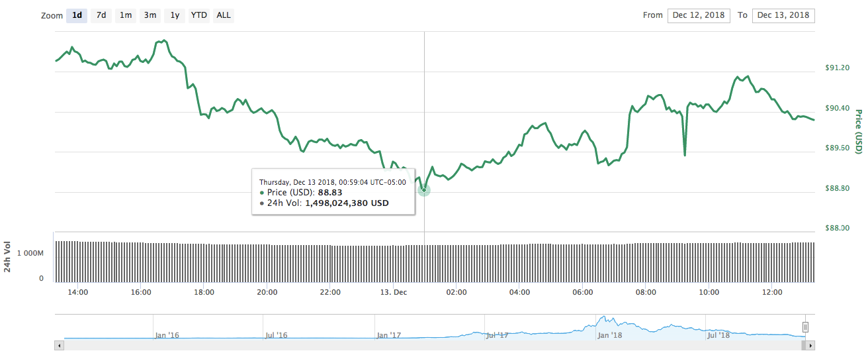Select the 1d zoom range

(x=77, y=15)
